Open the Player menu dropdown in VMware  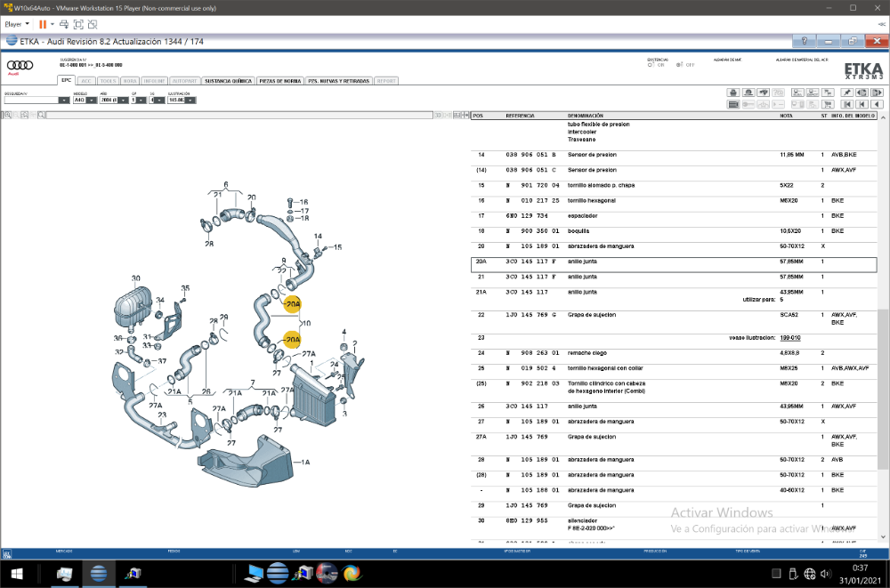(17, 24)
